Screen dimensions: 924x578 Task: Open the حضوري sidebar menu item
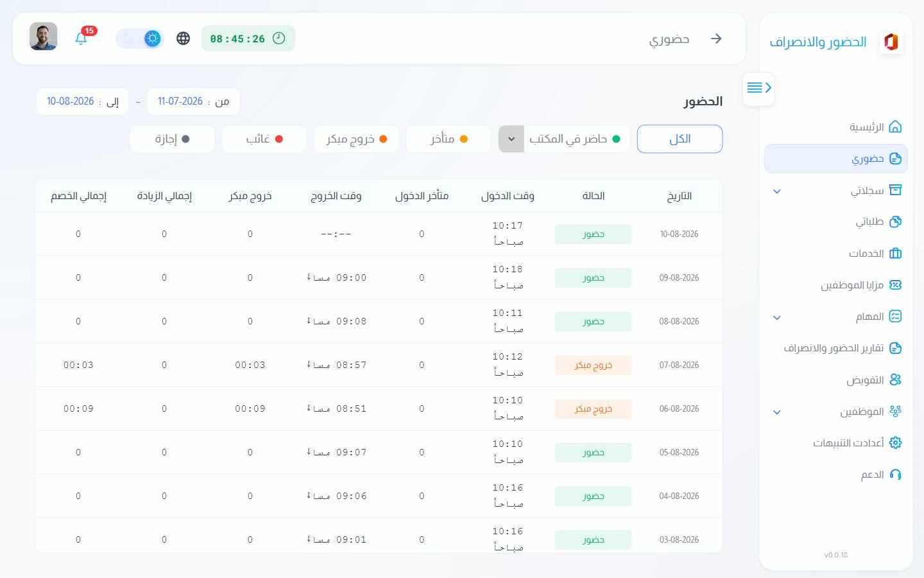[835, 159]
